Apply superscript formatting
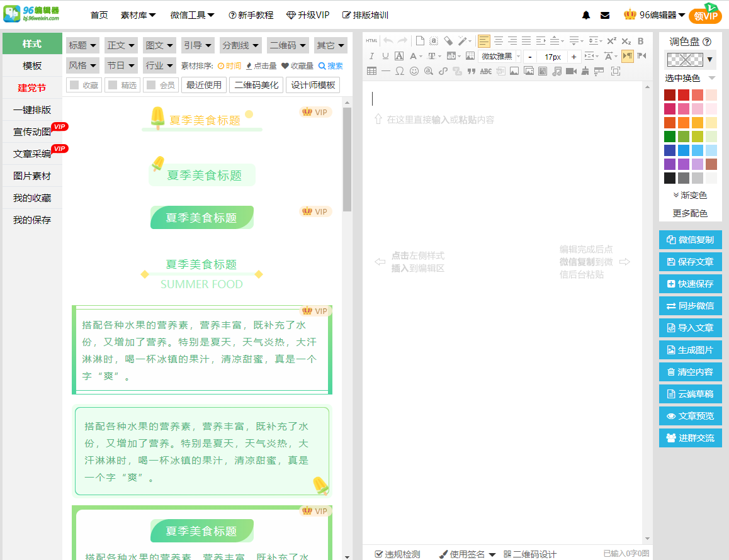Image resolution: width=729 pixels, height=560 pixels. pyautogui.click(x=611, y=40)
